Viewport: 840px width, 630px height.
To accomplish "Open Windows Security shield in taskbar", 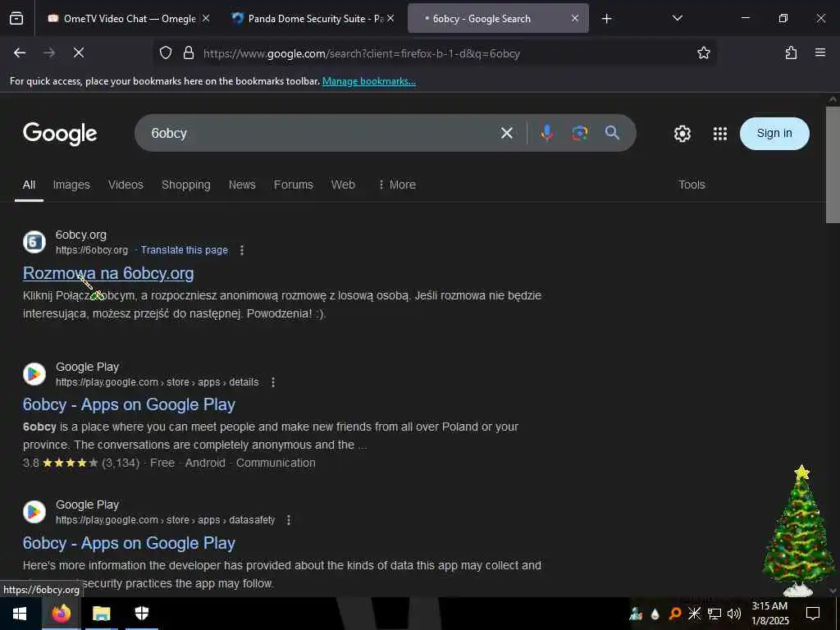I will coord(141,614).
